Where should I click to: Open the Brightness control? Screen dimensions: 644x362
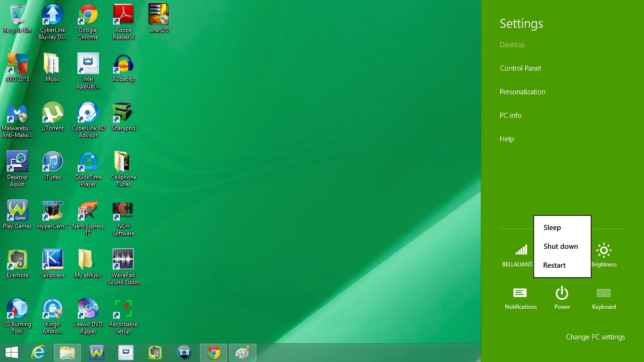[604, 255]
